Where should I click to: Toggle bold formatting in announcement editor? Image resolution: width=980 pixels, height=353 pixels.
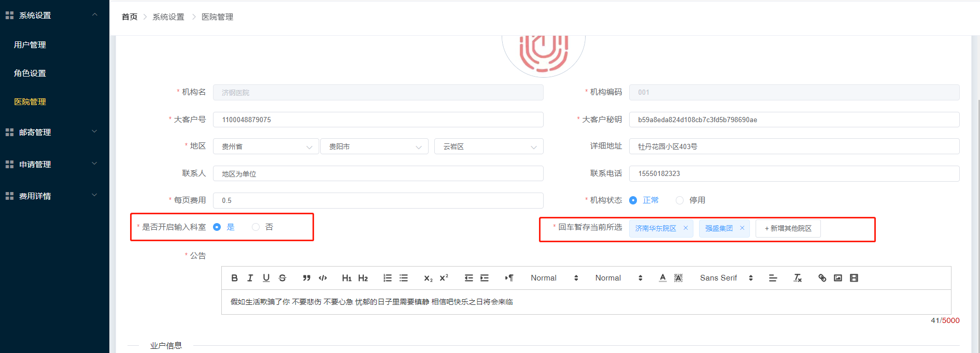(x=234, y=278)
